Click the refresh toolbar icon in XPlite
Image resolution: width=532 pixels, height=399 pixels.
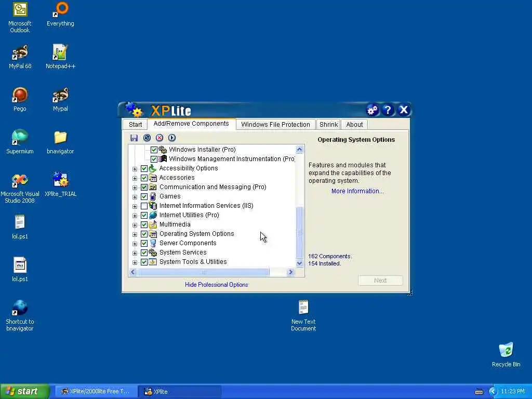147,138
